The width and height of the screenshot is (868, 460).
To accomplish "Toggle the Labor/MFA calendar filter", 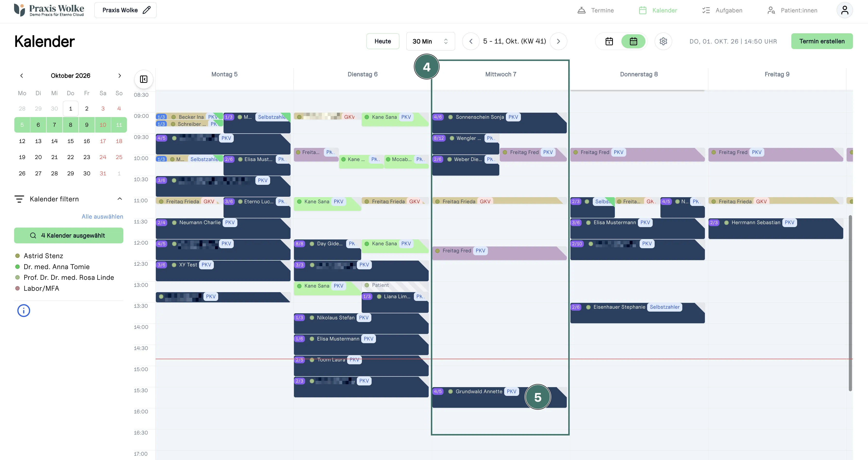I will 37,288.
